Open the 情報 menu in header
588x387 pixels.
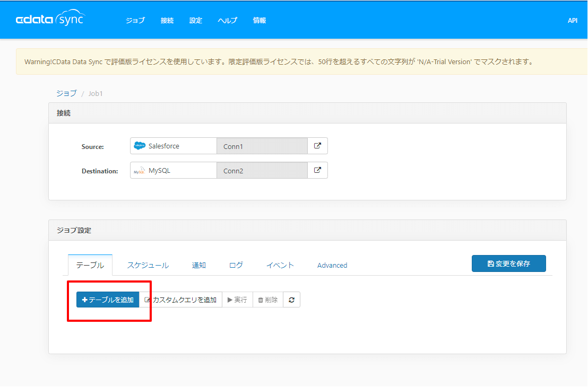pos(259,20)
